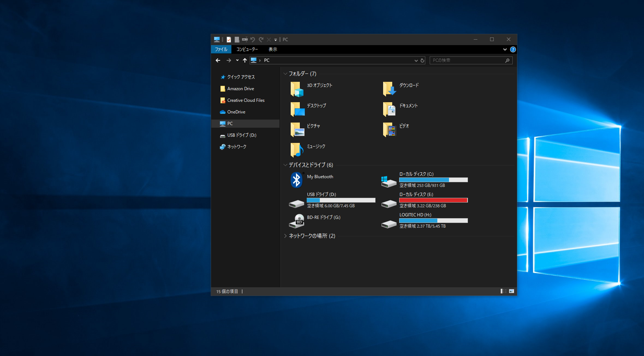Open the 表示 ribbon tab
The width and height of the screenshot is (644, 356).
pyautogui.click(x=272, y=49)
